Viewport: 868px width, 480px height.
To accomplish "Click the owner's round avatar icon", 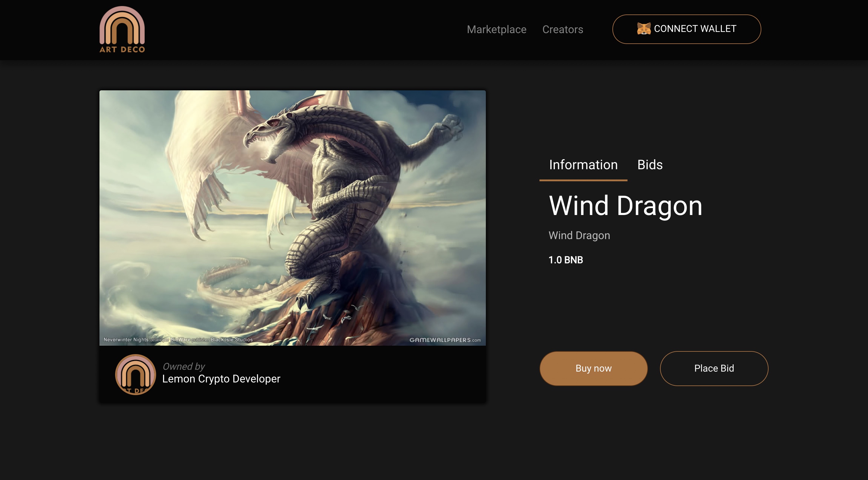I will [135, 374].
